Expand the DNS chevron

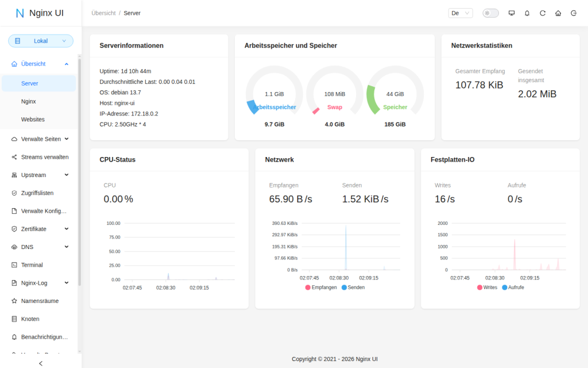pyautogui.click(x=67, y=247)
